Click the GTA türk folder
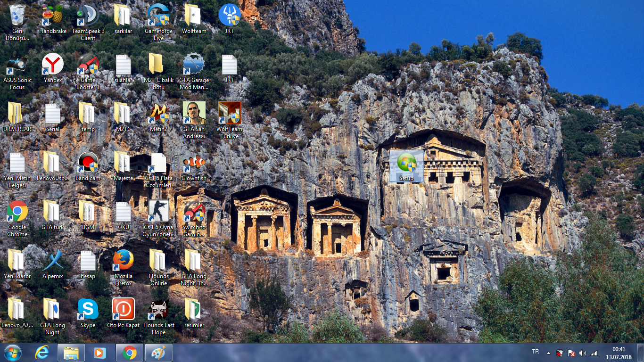Viewport: 644px width, 362px height. (x=53, y=215)
